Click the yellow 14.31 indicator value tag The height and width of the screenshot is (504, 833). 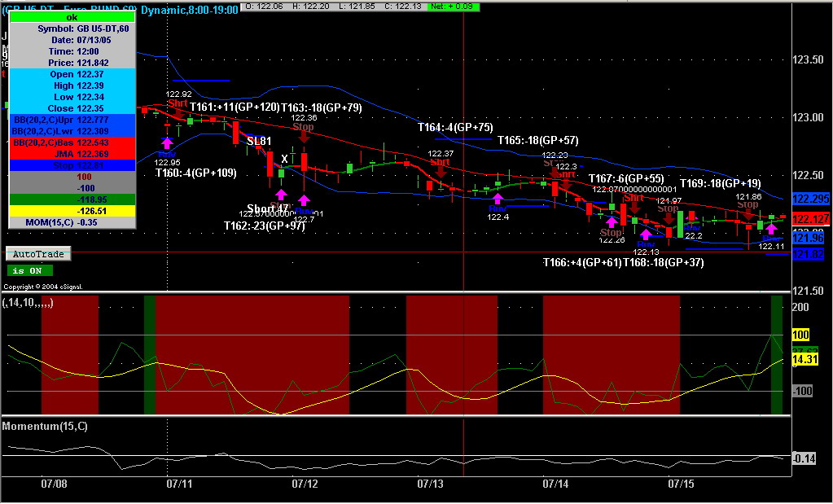coord(805,358)
